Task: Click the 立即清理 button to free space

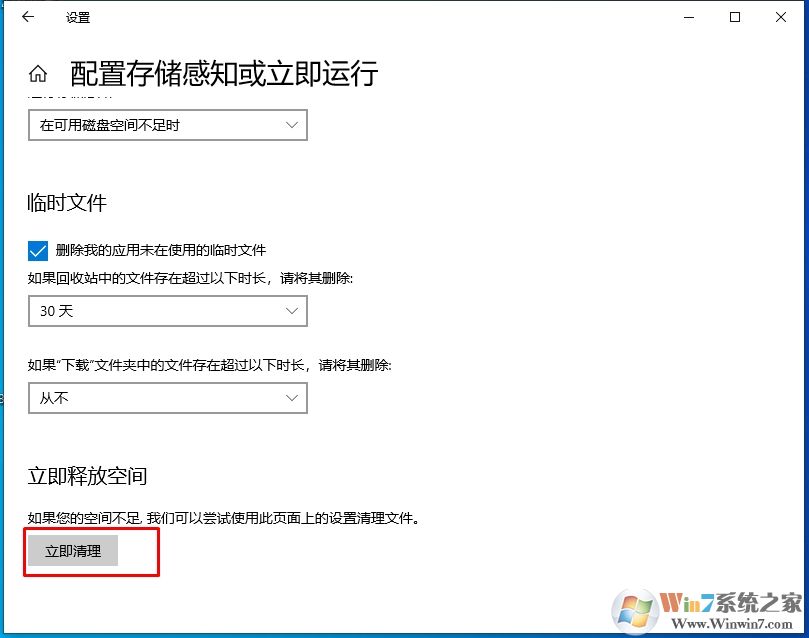Action: (71, 550)
